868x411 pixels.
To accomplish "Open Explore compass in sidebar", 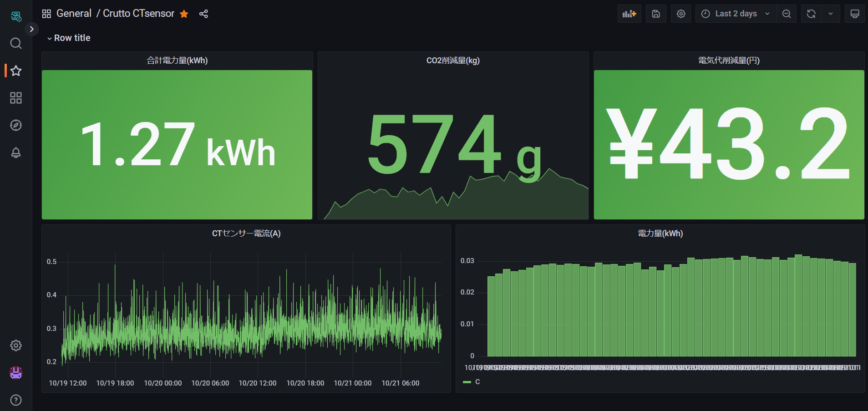I will pyautogui.click(x=16, y=125).
